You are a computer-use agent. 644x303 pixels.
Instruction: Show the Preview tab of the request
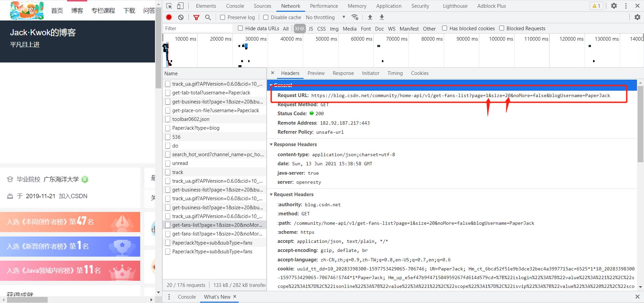click(x=316, y=73)
